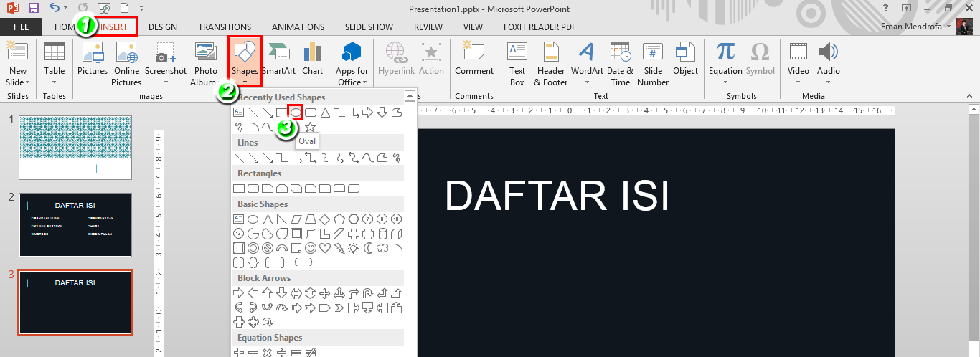Image resolution: width=980 pixels, height=357 pixels.
Task: Select the Smiley Face shape in Basic Shapes
Action: pos(311,247)
